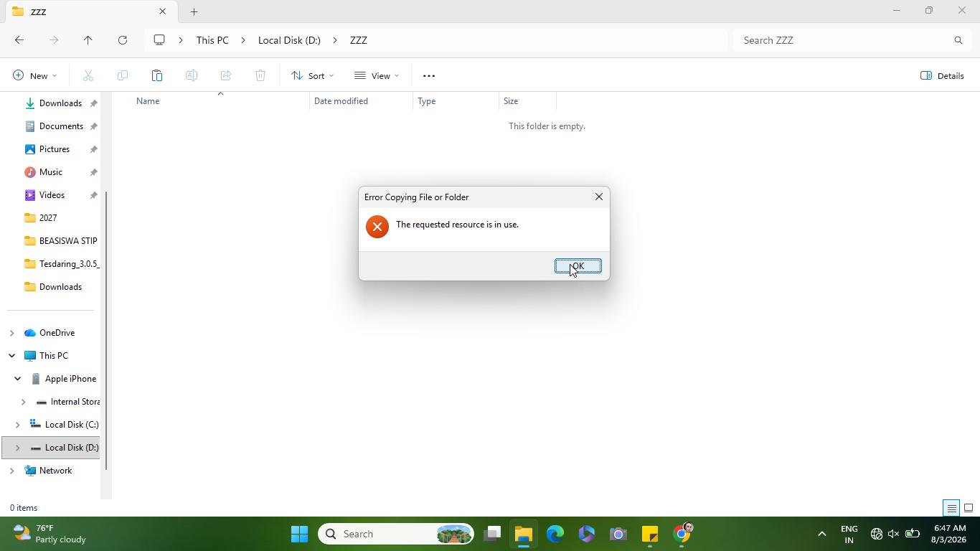Open Sticky Notes from taskbar
This screenshot has width=980, height=551.
click(x=650, y=534)
